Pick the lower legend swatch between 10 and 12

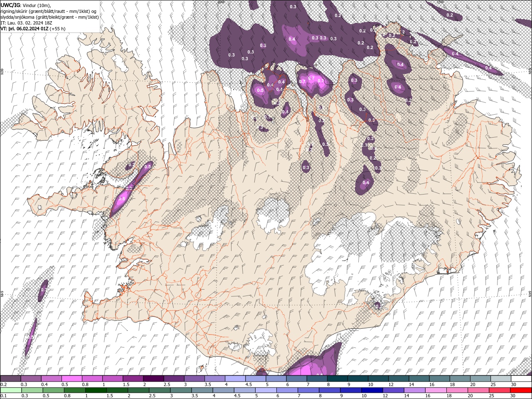point(372,390)
